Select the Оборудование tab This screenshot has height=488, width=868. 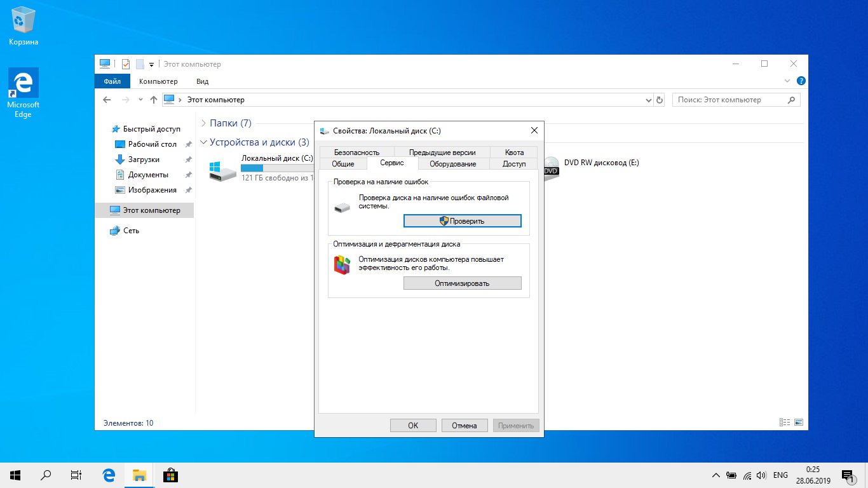click(x=452, y=164)
